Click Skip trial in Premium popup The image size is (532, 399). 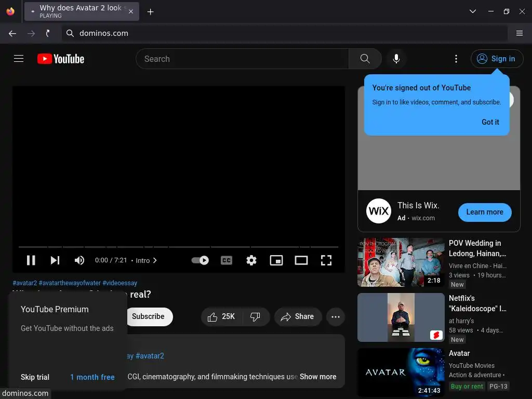click(35, 377)
